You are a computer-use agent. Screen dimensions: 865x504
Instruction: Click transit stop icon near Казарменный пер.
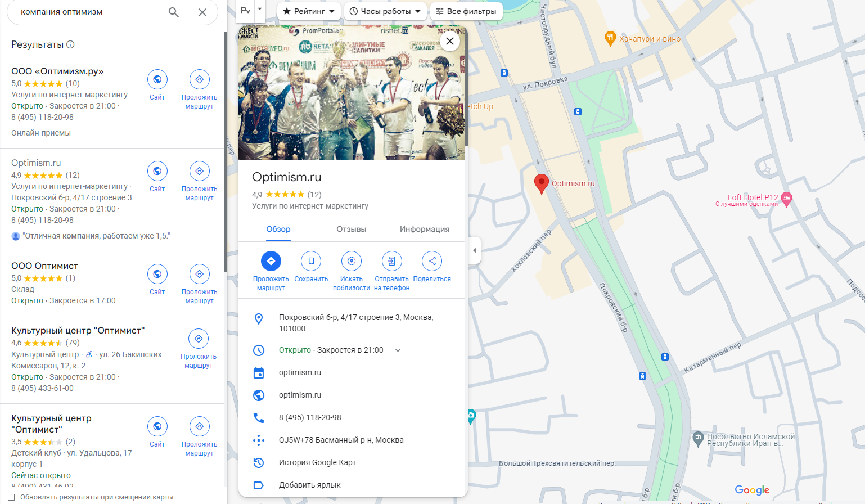[x=665, y=357]
